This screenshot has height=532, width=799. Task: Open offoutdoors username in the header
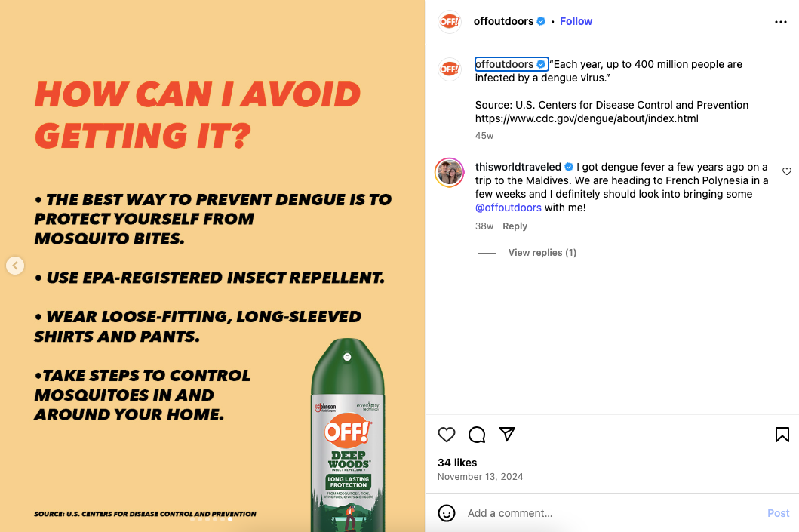pyautogui.click(x=503, y=21)
